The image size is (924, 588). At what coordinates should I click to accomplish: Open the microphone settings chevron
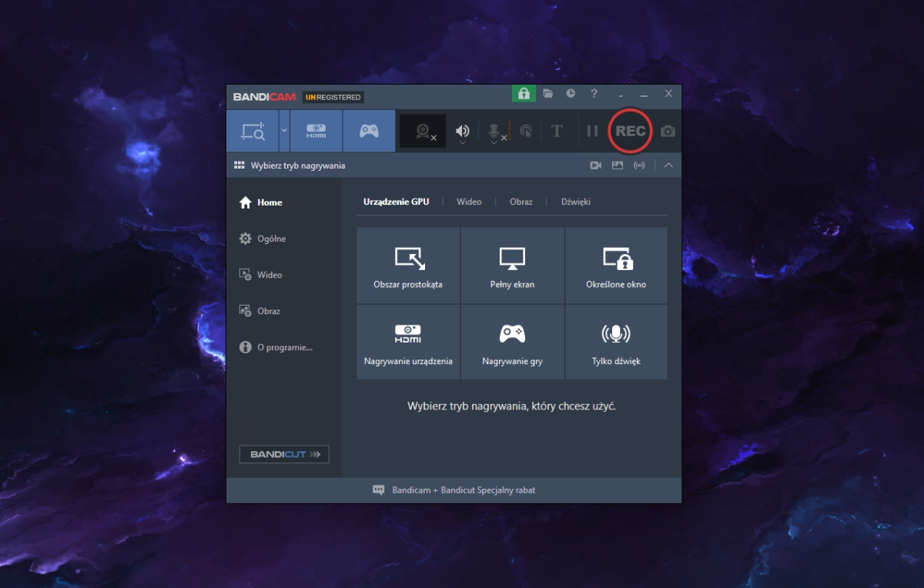pos(494,142)
